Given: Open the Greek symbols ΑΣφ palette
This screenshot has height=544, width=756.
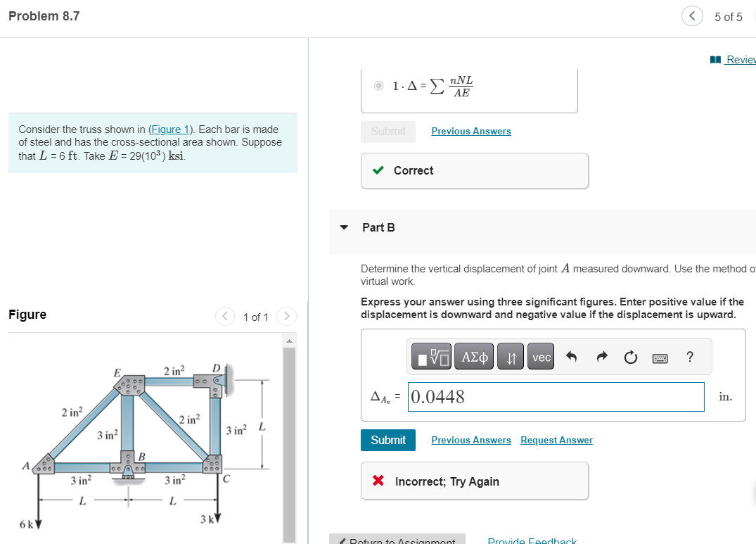Looking at the screenshot, I should pyautogui.click(x=473, y=356).
